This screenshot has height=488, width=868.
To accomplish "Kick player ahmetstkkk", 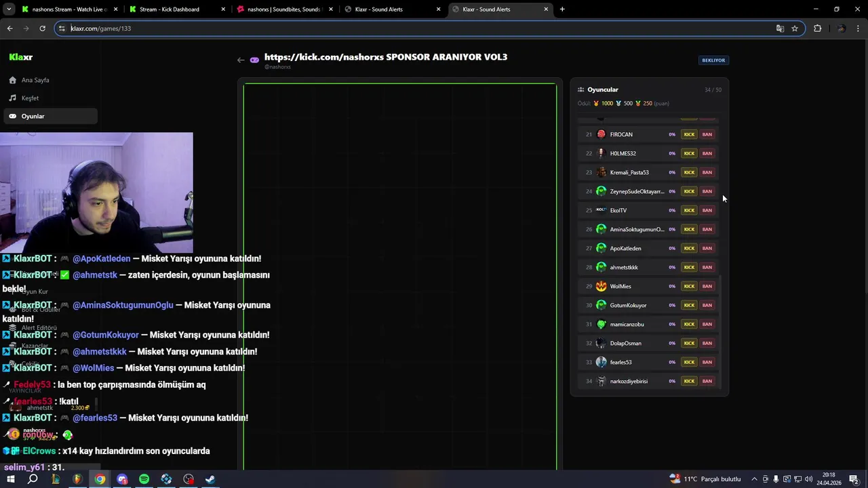I will point(689,267).
